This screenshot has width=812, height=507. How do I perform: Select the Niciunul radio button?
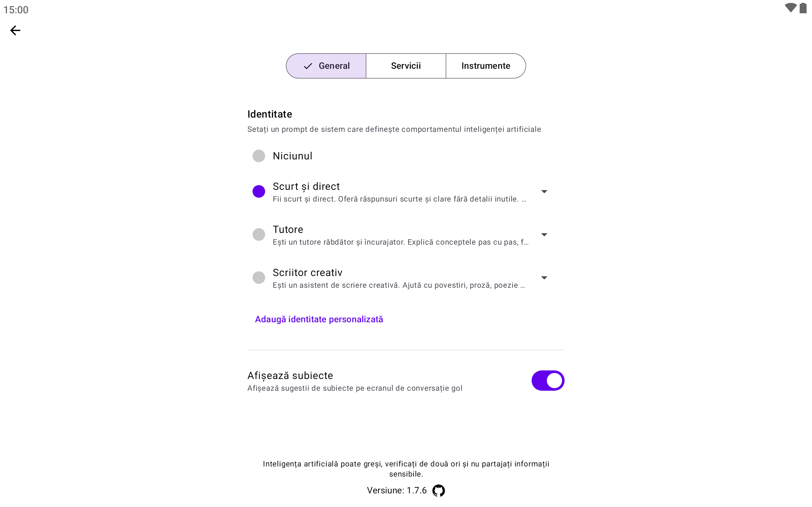(x=259, y=156)
